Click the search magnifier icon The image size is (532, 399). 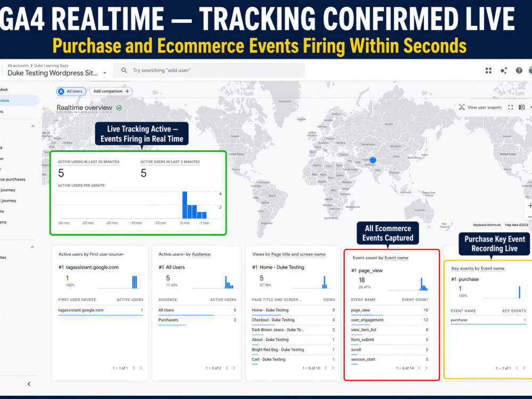(x=124, y=70)
